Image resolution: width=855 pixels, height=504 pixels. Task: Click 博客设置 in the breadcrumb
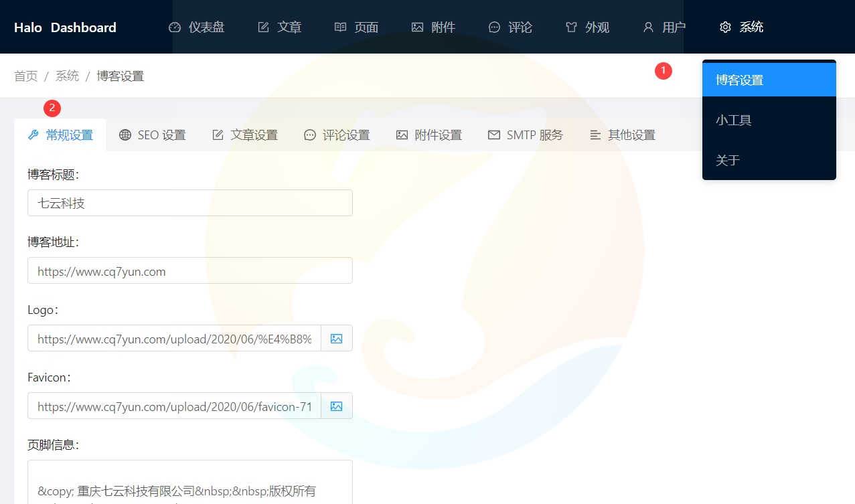(x=121, y=76)
